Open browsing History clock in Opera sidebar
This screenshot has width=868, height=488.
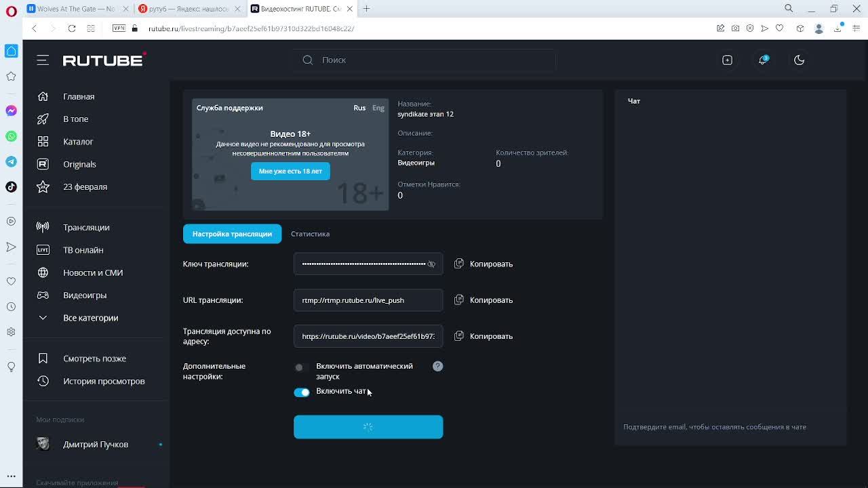[x=11, y=306]
